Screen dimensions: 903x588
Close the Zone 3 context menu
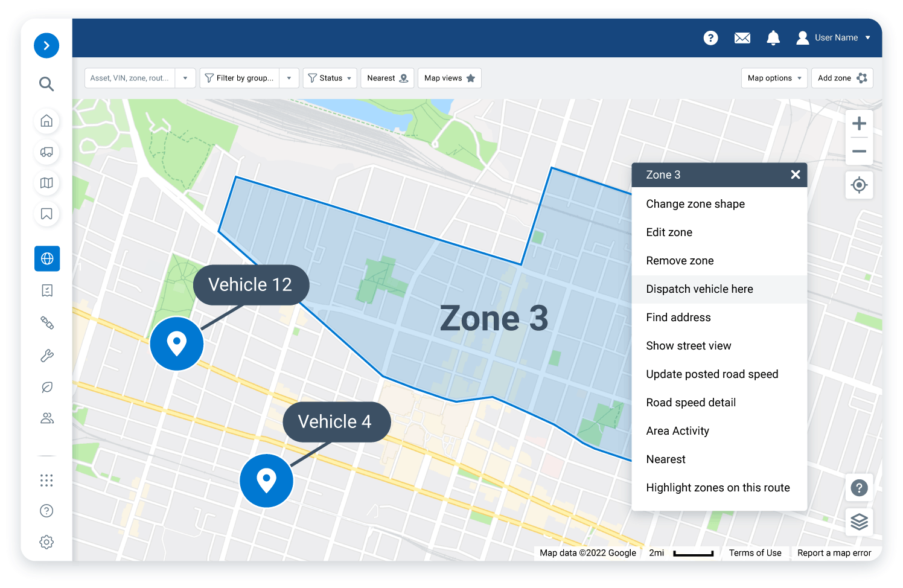point(795,174)
